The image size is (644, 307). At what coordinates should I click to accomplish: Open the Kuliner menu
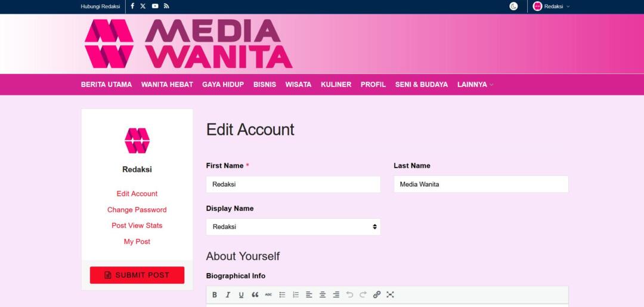(336, 85)
